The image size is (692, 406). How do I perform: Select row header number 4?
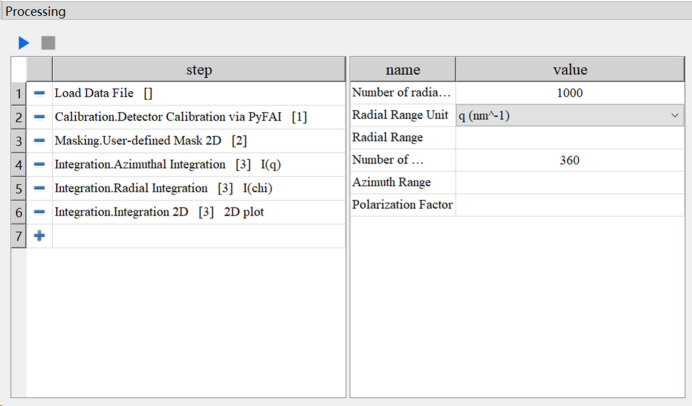coord(19,165)
